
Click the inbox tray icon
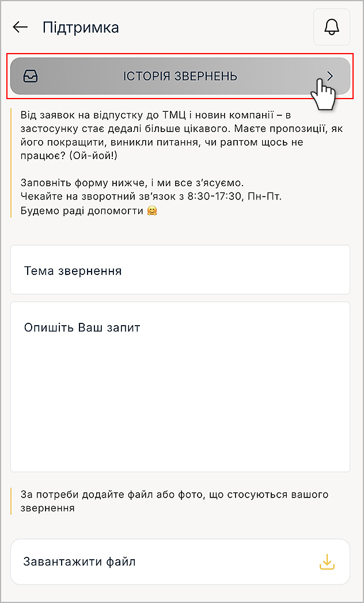(x=30, y=76)
